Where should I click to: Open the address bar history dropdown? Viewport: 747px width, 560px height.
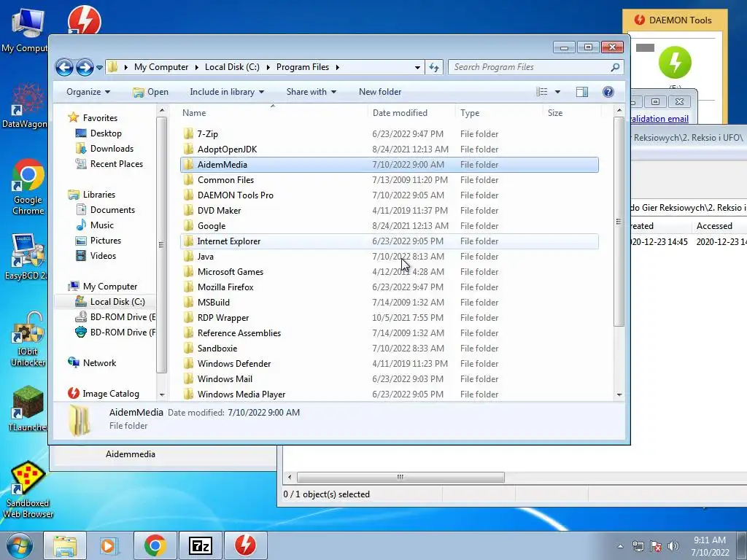[417, 68]
